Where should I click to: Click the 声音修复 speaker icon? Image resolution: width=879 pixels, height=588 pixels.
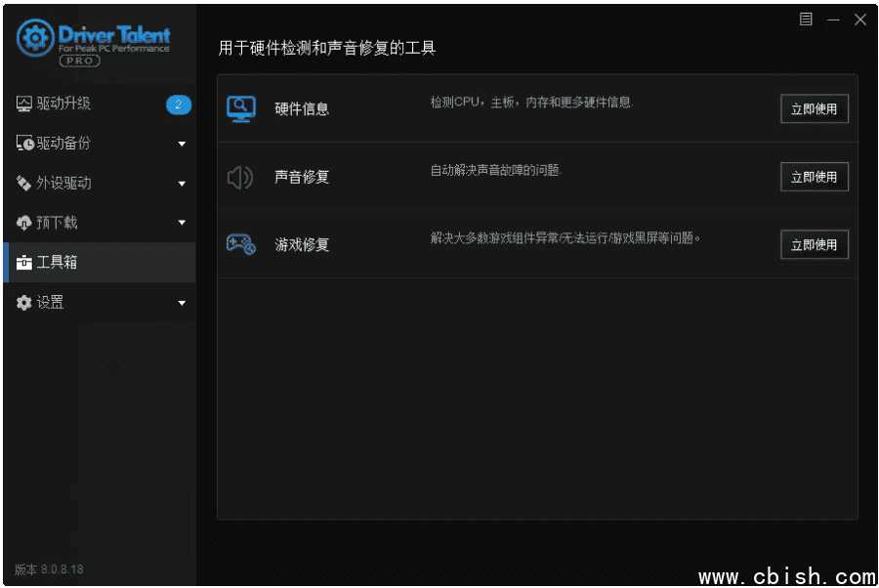pos(240,177)
